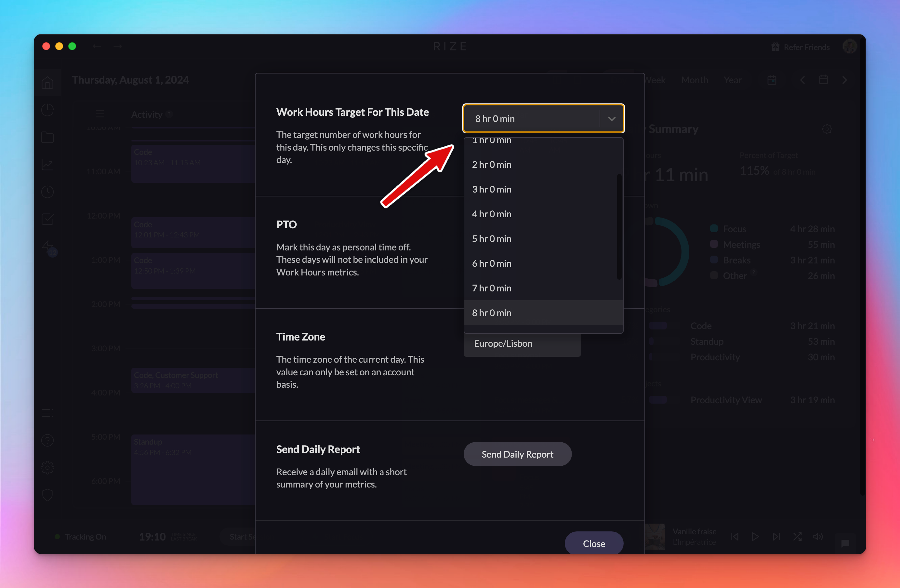Image resolution: width=900 pixels, height=588 pixels.
Task: Click the Tracking On status indicator
Action: 81,537
